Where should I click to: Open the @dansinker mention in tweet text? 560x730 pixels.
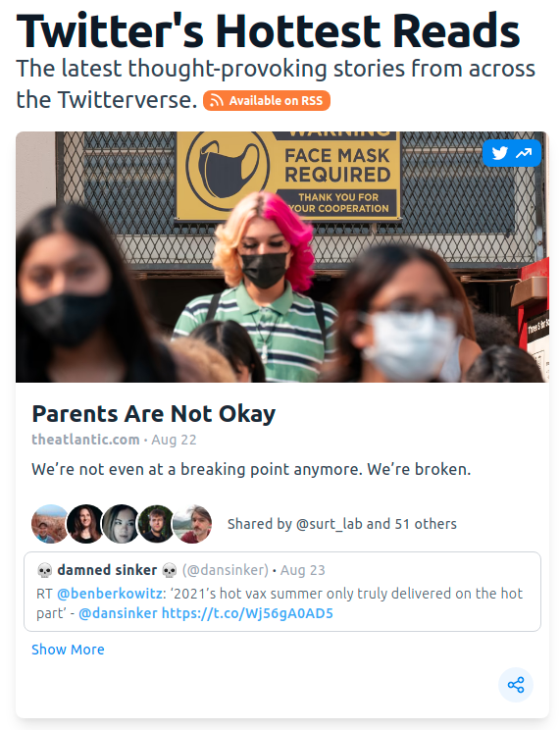pos(118,613)
